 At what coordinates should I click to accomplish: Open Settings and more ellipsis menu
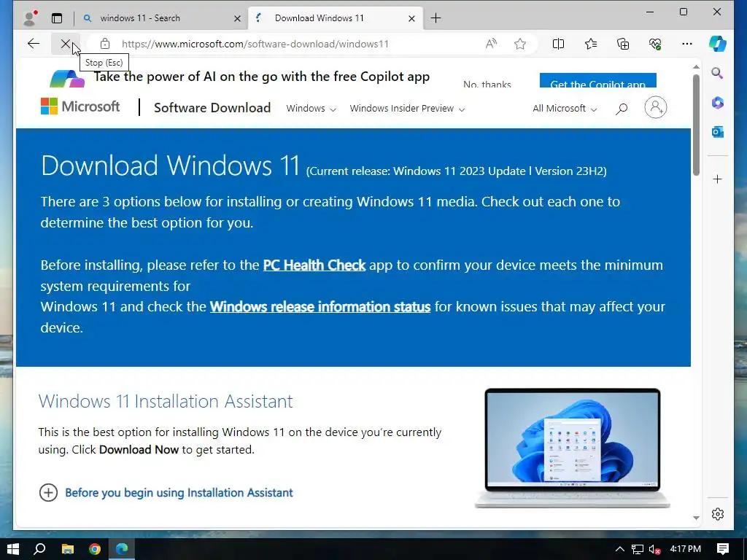(687, 44)
